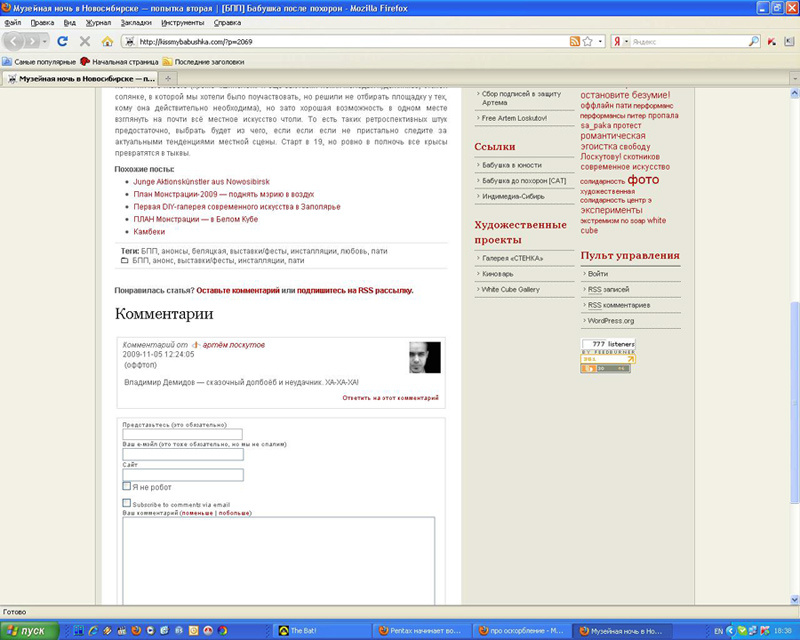Switch to 'The Bat!' taskbar window
This screenshot has width=800, height=640.
pyautogui.click(x=323, y=631)
